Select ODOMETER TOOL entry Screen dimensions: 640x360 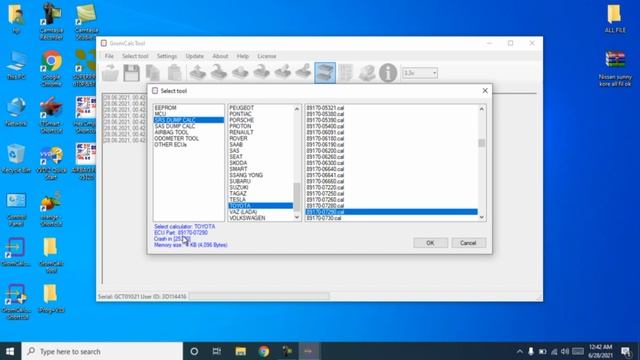pos(189,138)
